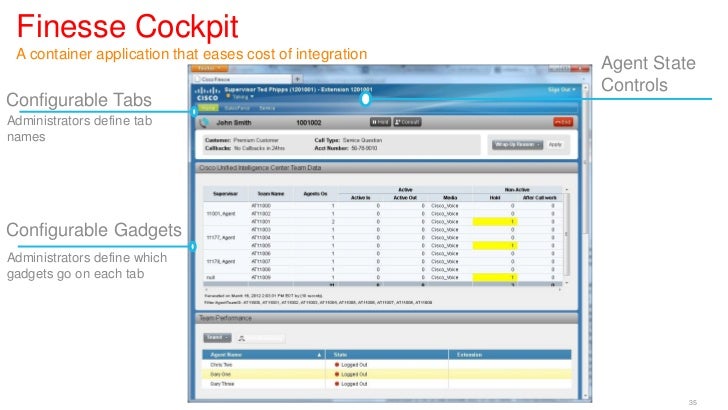Image resolution: width=728 pixels, height=410 pixels.
Task: Click the caller number 1001002
Action: point(308,123)
